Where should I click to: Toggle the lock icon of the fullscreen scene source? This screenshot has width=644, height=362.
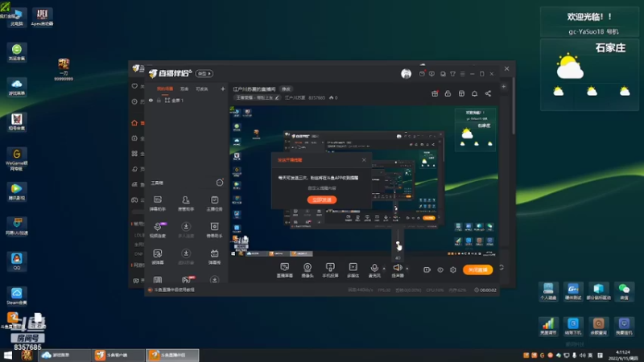pos(159,101)
